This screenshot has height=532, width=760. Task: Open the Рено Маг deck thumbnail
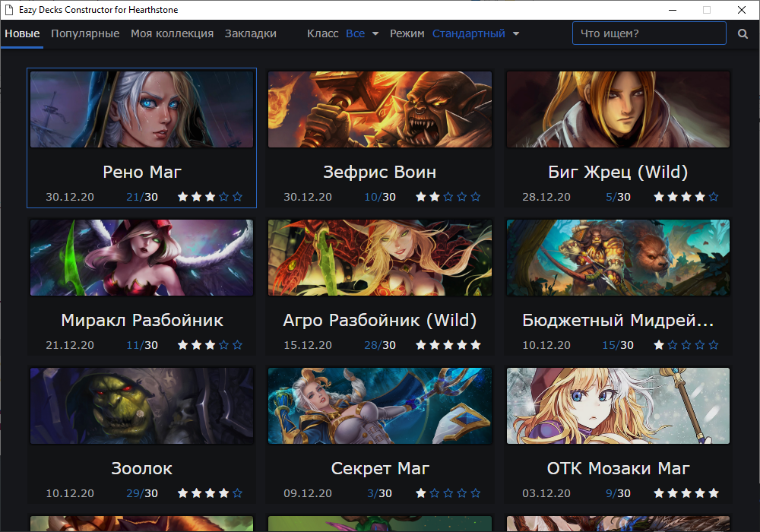141,109
